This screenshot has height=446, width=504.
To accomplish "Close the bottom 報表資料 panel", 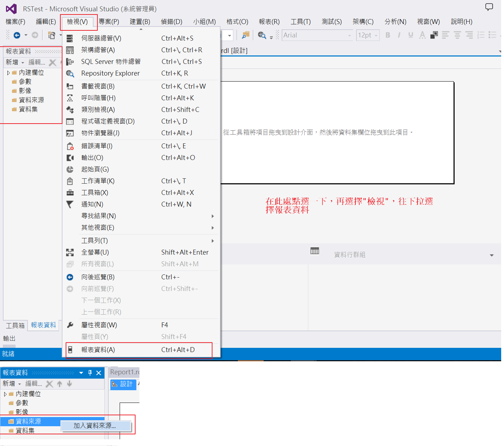I will 99,373.
